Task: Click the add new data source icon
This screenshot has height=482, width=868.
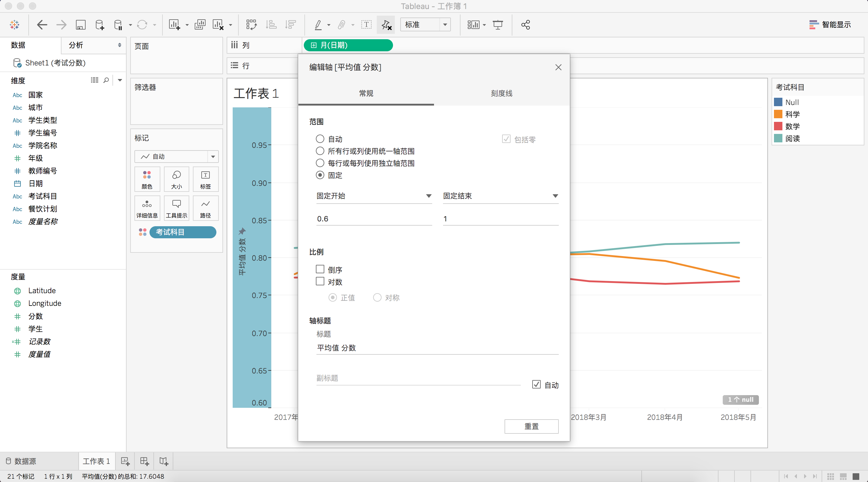Action: point(99,25)
